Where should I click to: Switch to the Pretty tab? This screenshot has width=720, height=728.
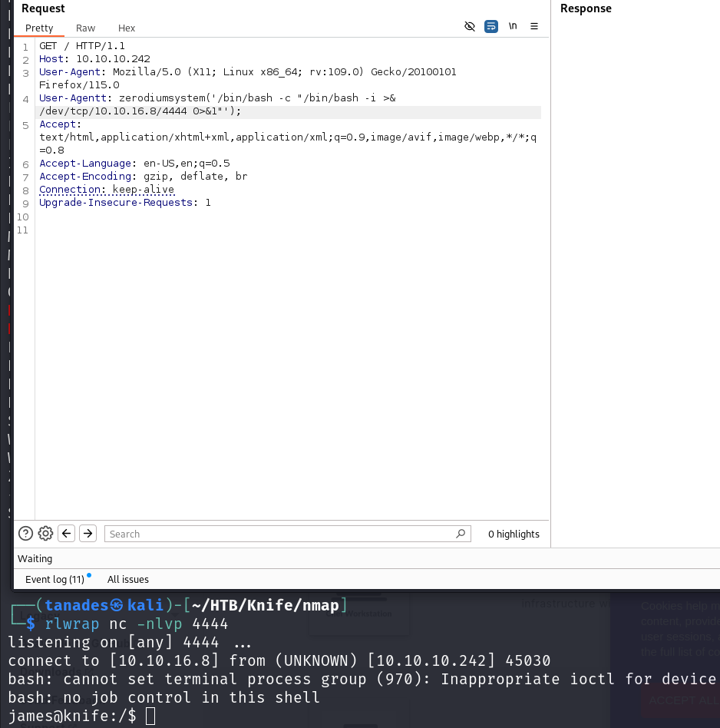click(39, 28)
